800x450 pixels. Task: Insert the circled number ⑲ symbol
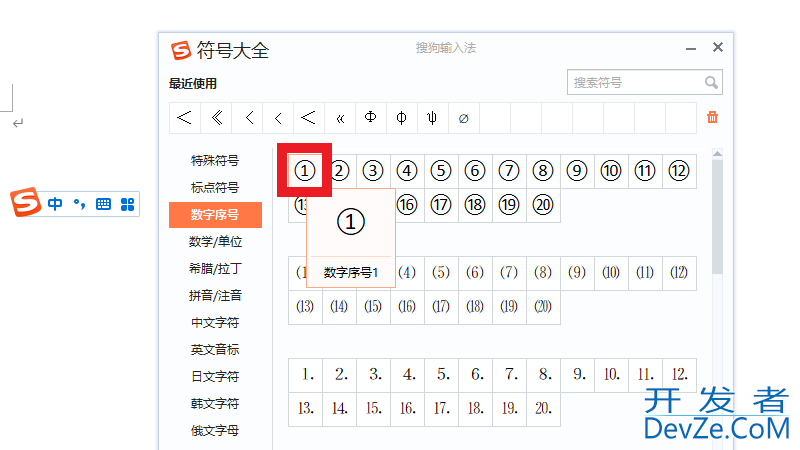[x=509, y=205]
